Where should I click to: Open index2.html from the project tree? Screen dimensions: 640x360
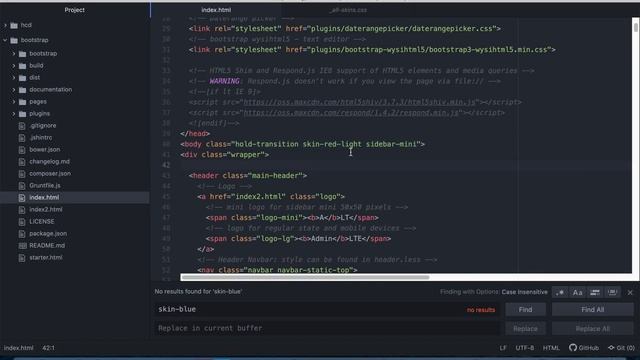(46, 209)
